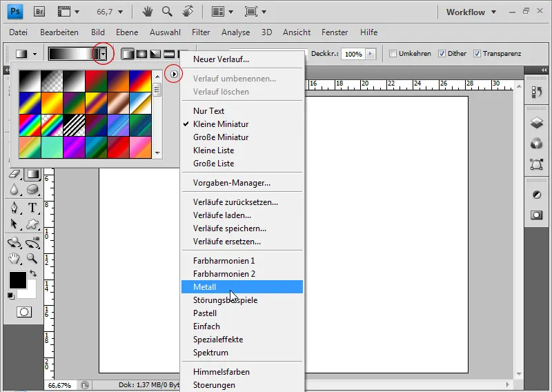Click the black foreground color swatch
Viewport: 552px width, 392px height.
coord(18,280)
